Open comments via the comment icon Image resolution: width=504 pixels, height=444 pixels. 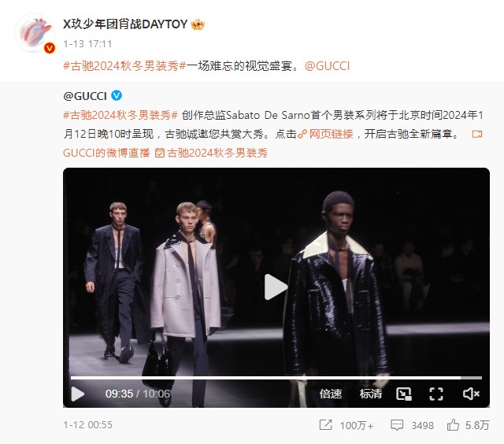point(397,425)
